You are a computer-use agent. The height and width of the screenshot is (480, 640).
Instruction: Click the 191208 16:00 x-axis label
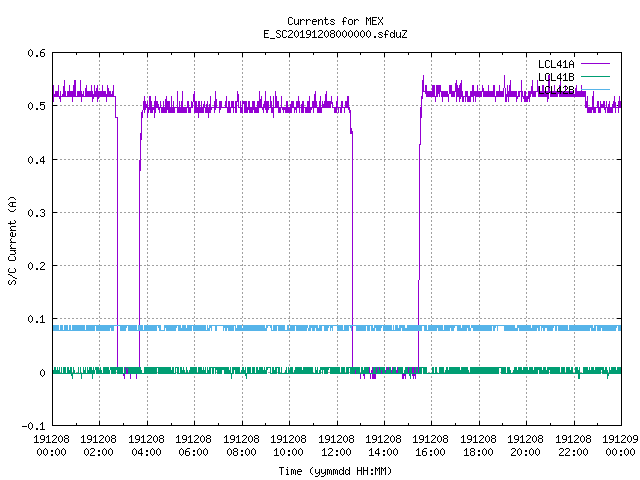tap(431, 445)
